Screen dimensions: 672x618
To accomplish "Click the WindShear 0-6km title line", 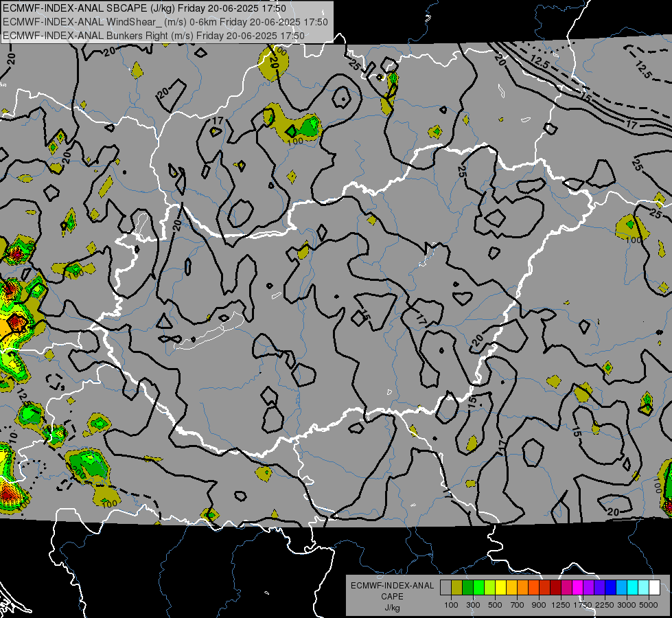I will pos(165,22).
